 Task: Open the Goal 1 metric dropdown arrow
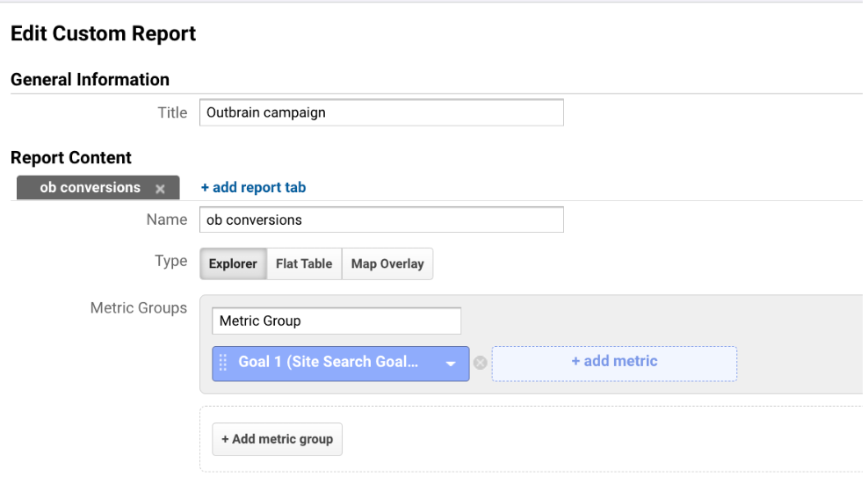click(x=451, y=363)
